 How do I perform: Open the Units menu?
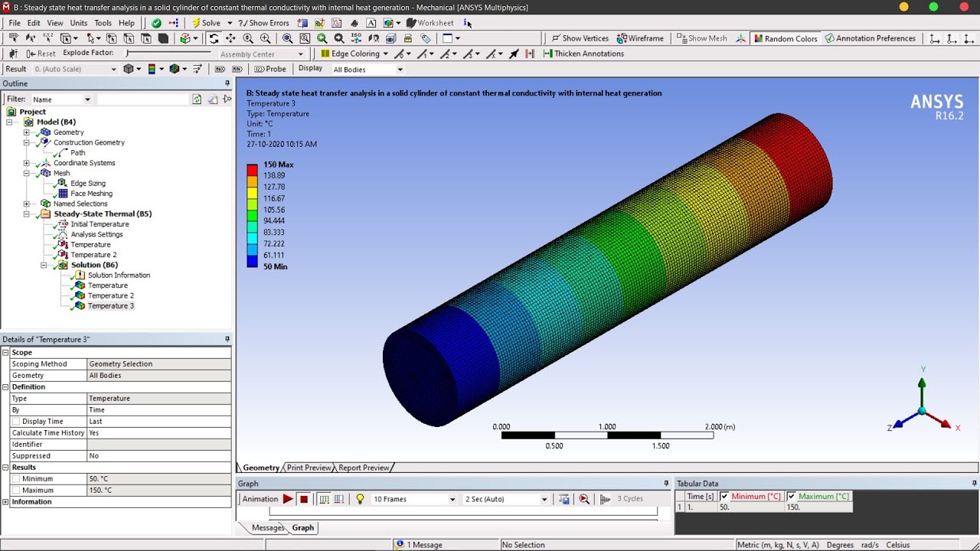point(79,23)
